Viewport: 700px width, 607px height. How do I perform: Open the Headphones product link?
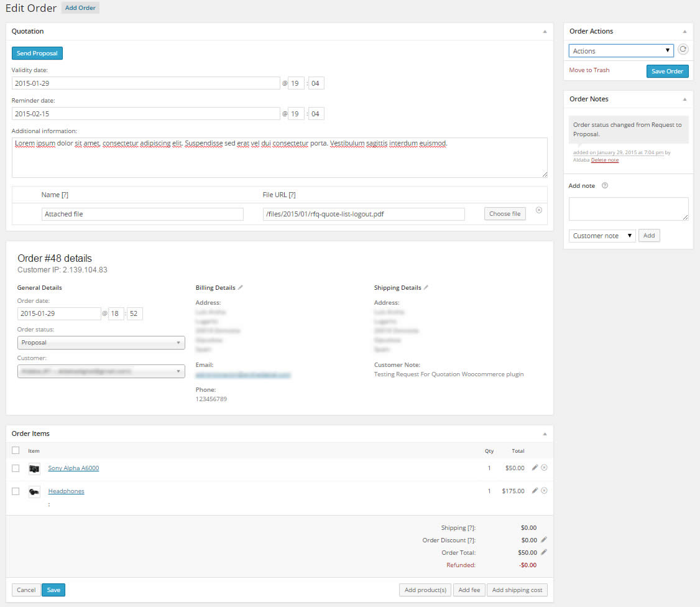tap(66, 491)
